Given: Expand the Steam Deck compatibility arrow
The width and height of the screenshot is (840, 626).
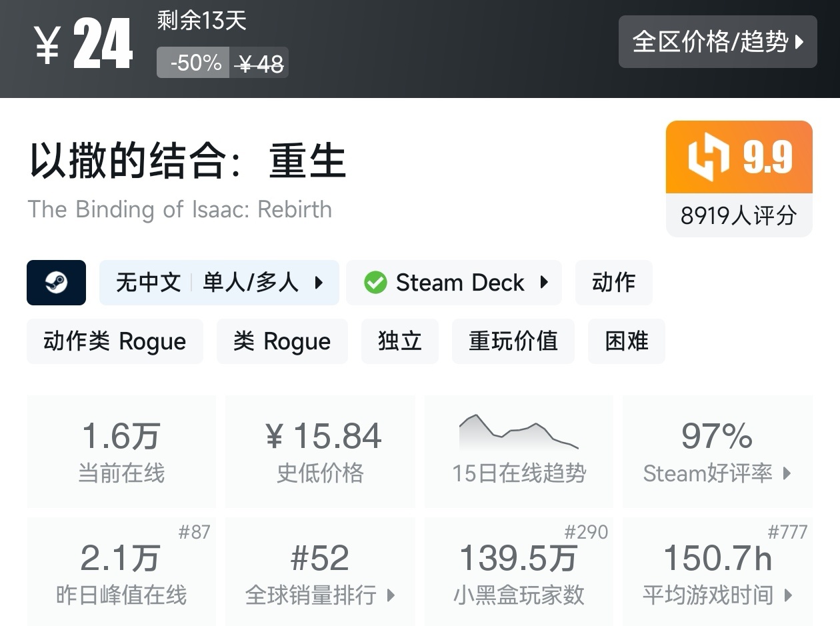Looking at the screenshot, I should click(544, 283).
